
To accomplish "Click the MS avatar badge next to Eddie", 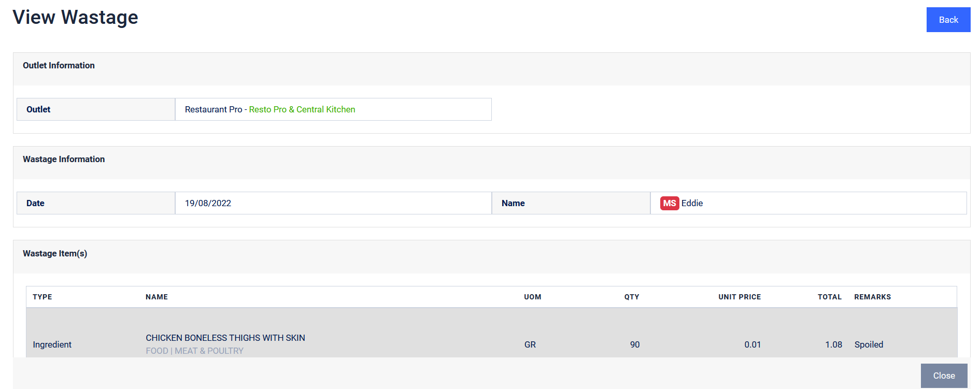I will click(x=669, y=203).
